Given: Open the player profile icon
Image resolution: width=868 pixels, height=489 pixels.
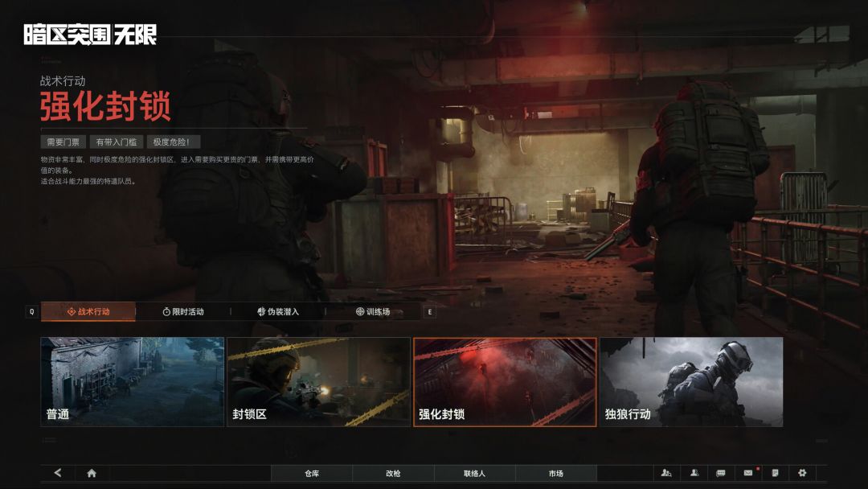Looking at the screenshot, I should (x=694, y=474).
